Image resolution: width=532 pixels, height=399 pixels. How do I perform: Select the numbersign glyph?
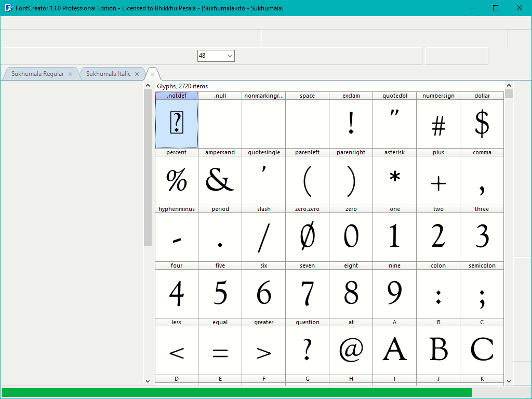[x=438, y=120]
